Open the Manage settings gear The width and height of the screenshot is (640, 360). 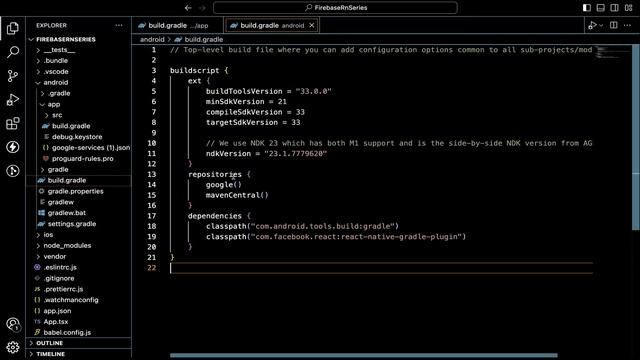13,347
